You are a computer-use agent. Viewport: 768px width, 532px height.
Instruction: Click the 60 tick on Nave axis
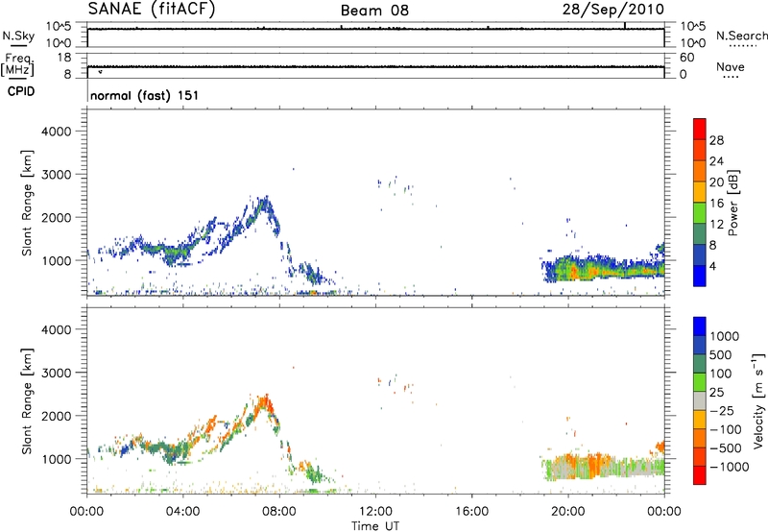(686, 58)
